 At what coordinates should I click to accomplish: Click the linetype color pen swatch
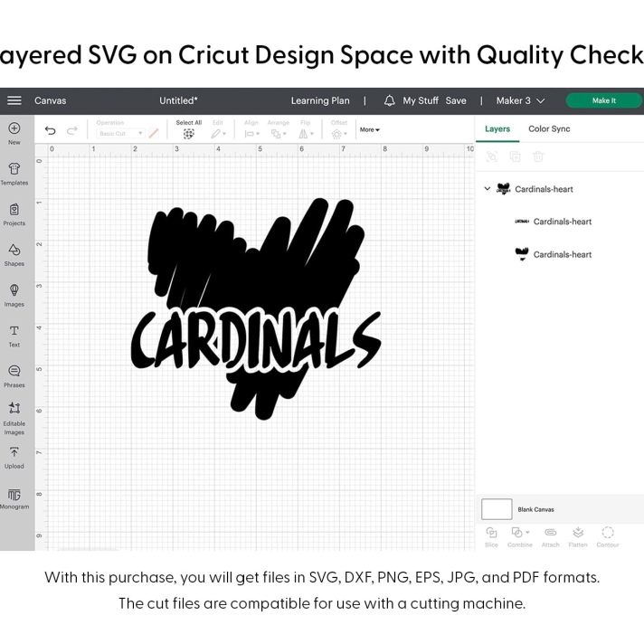pos(154,134)
